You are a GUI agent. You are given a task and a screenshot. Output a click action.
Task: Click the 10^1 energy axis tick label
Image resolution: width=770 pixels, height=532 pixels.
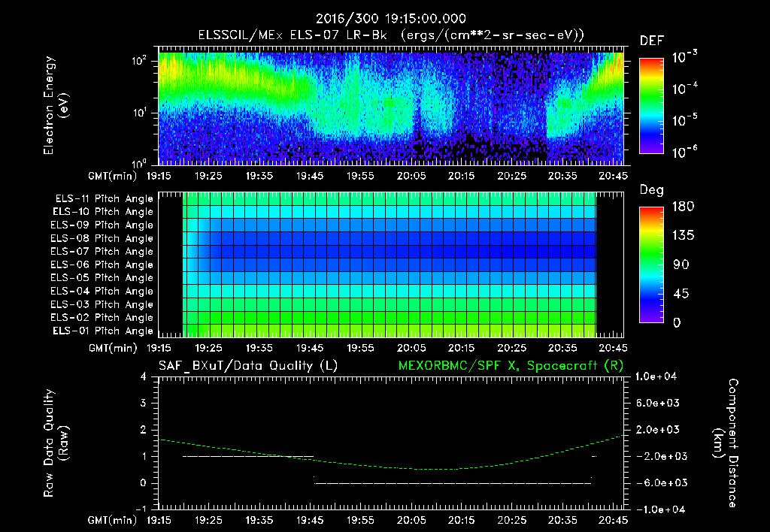139,113
